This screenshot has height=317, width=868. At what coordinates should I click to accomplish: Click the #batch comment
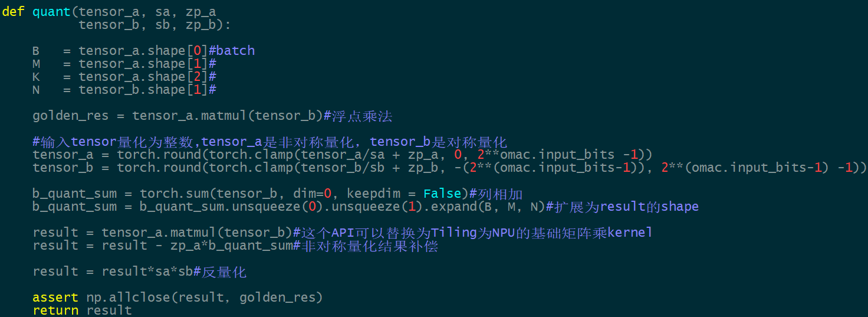click(232, 51)
